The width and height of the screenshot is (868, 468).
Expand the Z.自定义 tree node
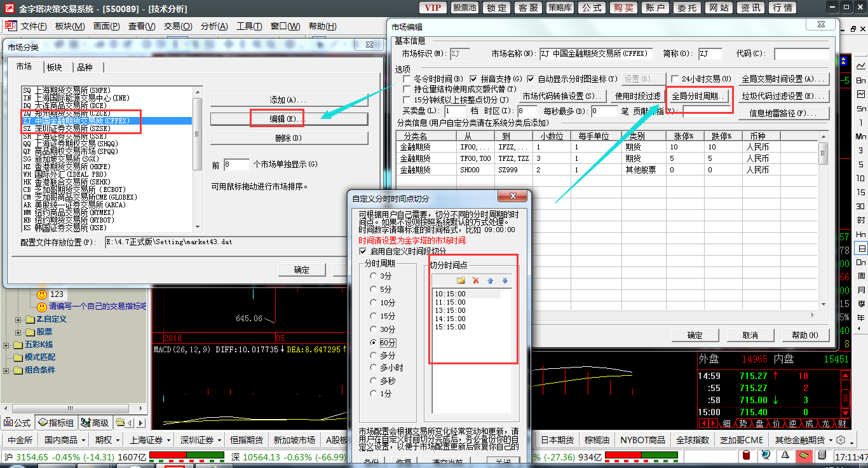[x=18, y=319]
